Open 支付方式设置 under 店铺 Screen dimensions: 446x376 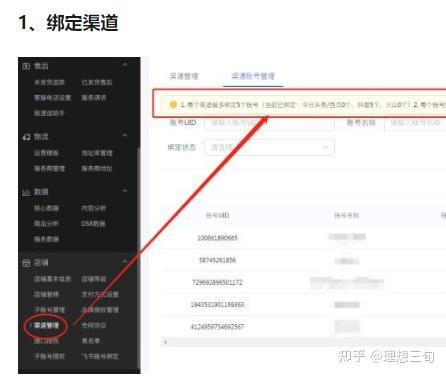point(100,294)
